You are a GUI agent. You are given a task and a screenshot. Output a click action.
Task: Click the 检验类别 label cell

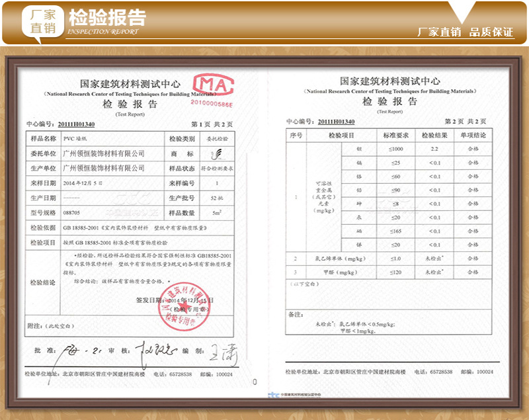[x=182, y=139]
